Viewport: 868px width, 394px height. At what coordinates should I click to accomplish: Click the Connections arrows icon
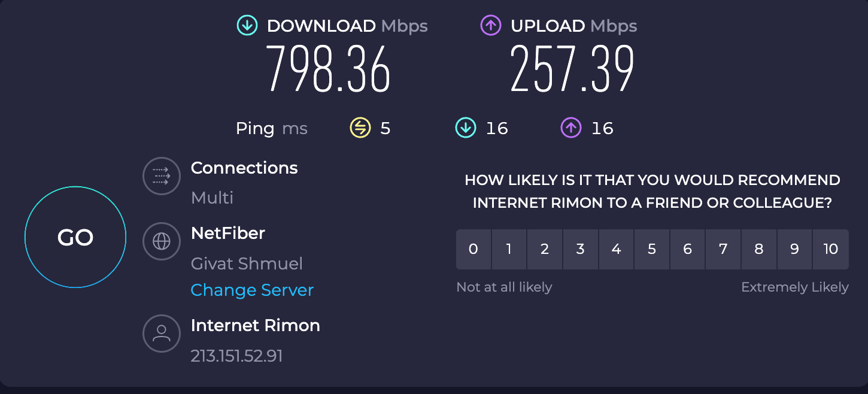(161, 176)
